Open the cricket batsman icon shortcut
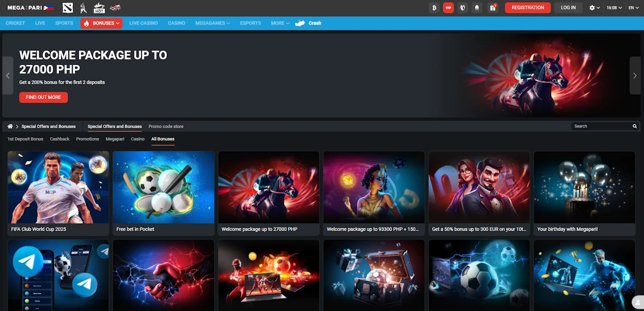This screenshot has height=311, width=644. tap(83, 8)
